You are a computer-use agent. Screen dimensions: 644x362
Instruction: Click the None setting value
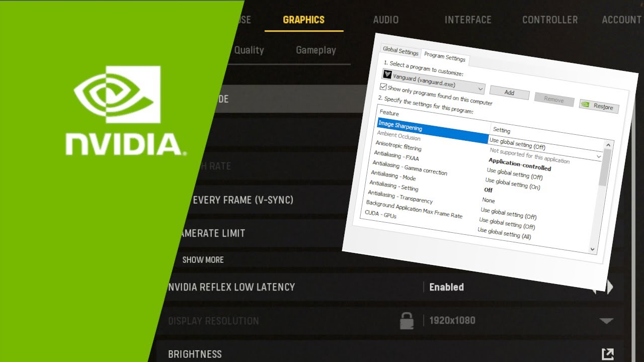(489, 200)
